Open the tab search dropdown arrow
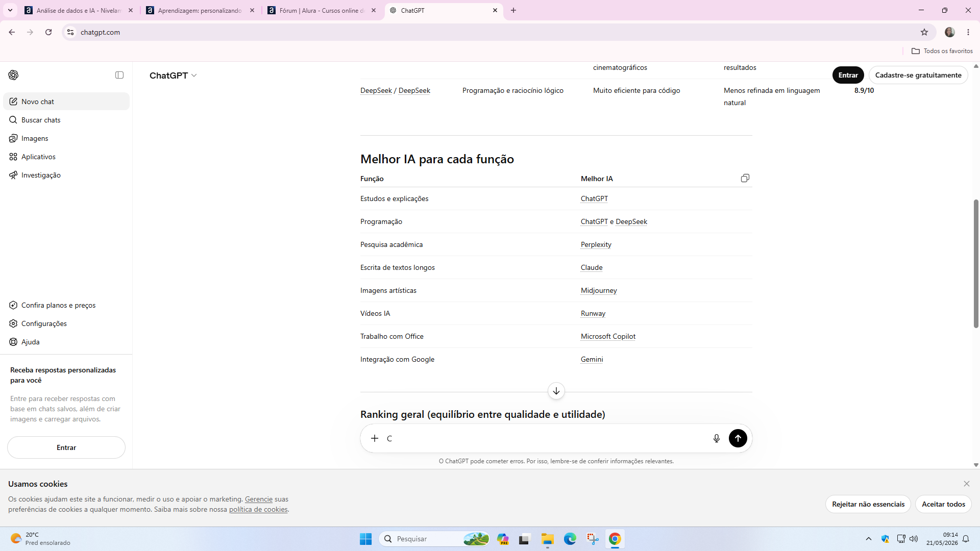This screenshot has height=551, width=980. 10,10
